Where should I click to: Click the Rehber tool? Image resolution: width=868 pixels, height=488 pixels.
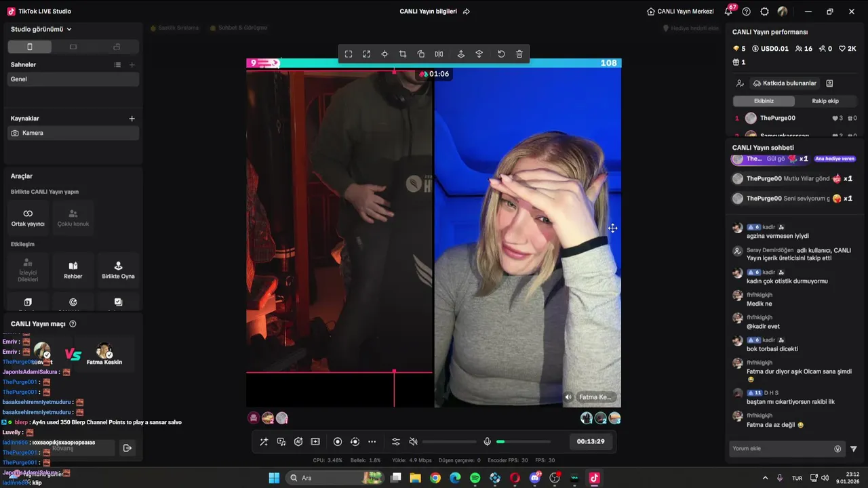73,270
